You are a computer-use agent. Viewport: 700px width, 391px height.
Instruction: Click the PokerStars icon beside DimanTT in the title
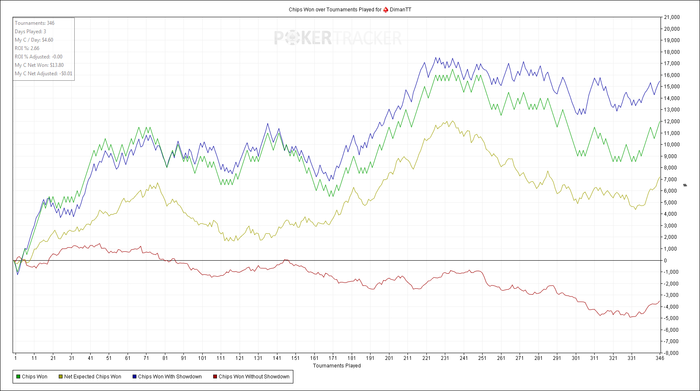point(386,9)
